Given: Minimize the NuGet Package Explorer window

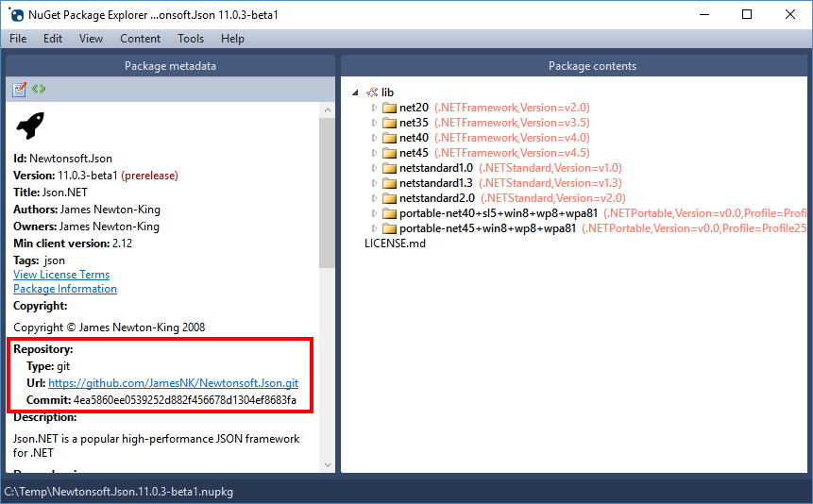Looking at the screenshot, I should pyautogui.click(x=704, y=14).
